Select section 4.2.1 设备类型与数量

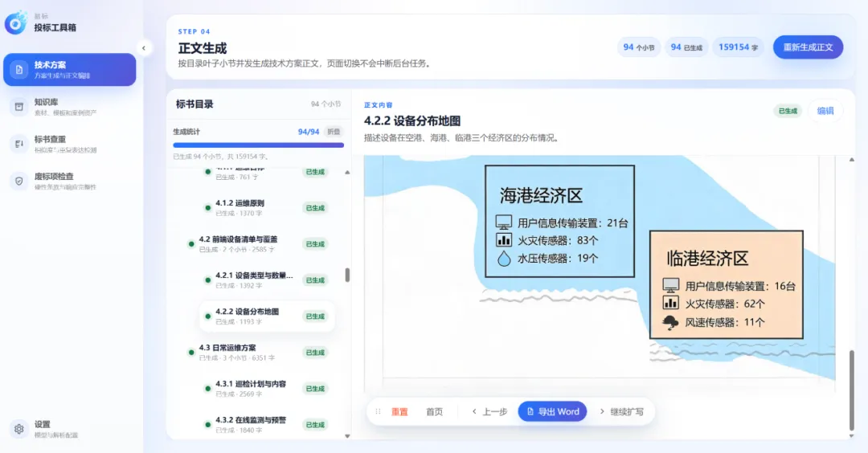pyautogui.click(x=266, y=280)
